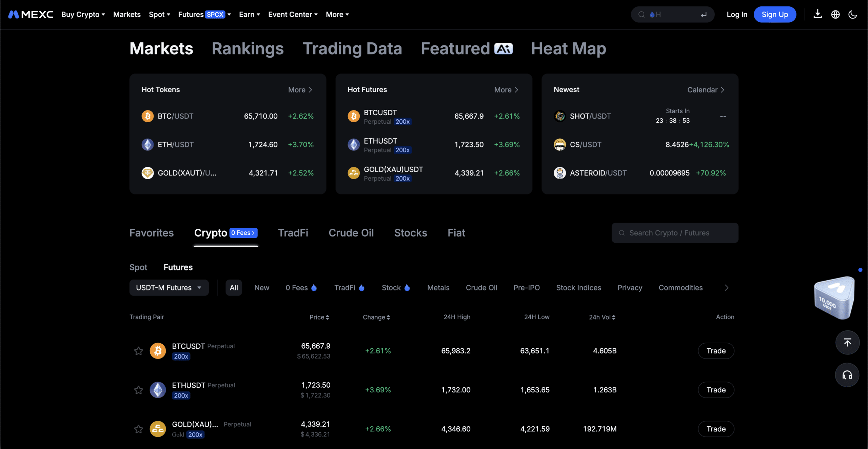Expand the More menu in header
The width and height of the screenshot is (868, 449).
point(337,15)
